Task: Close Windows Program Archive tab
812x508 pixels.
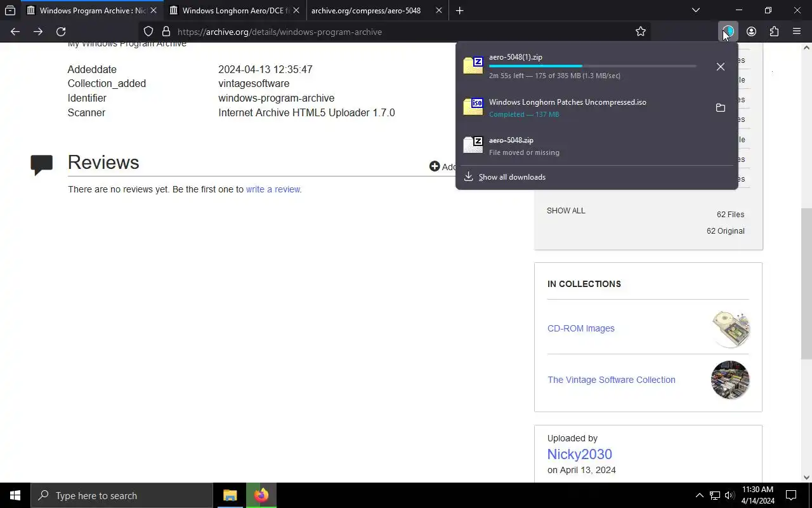Action: point(154,10)
